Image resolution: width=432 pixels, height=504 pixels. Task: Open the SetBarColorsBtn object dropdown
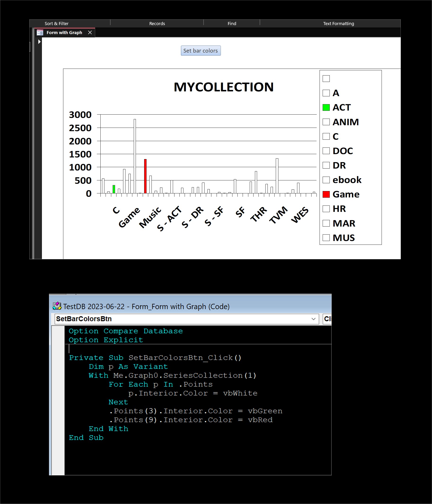tap(313, 319)
